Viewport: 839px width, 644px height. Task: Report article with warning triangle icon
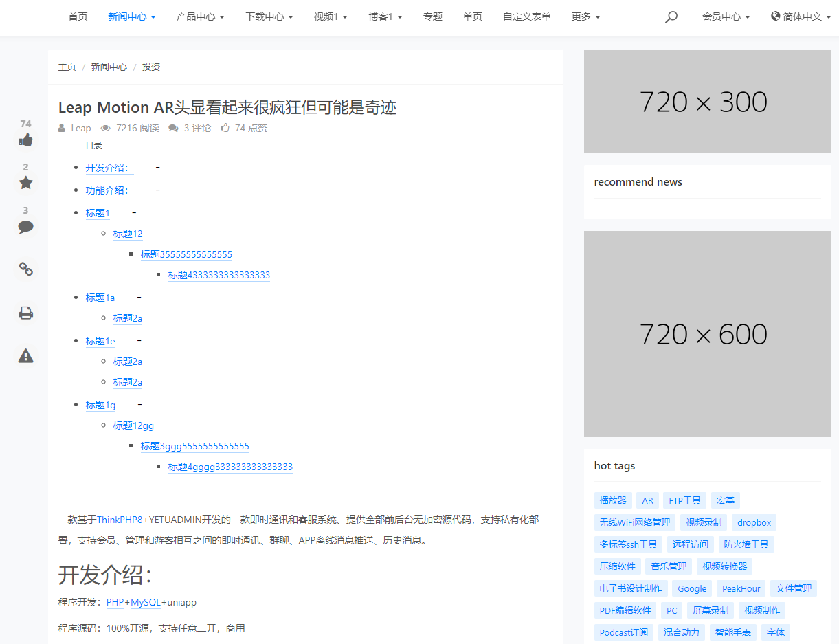pyautogui.click(x=25, y=355)
